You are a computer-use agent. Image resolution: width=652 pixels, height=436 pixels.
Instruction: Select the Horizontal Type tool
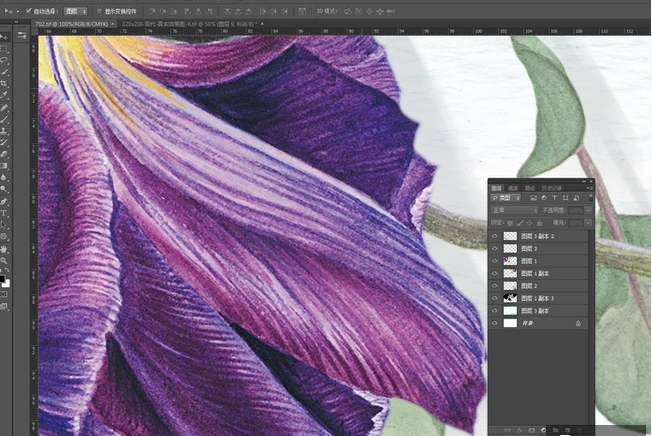point(5,213)
